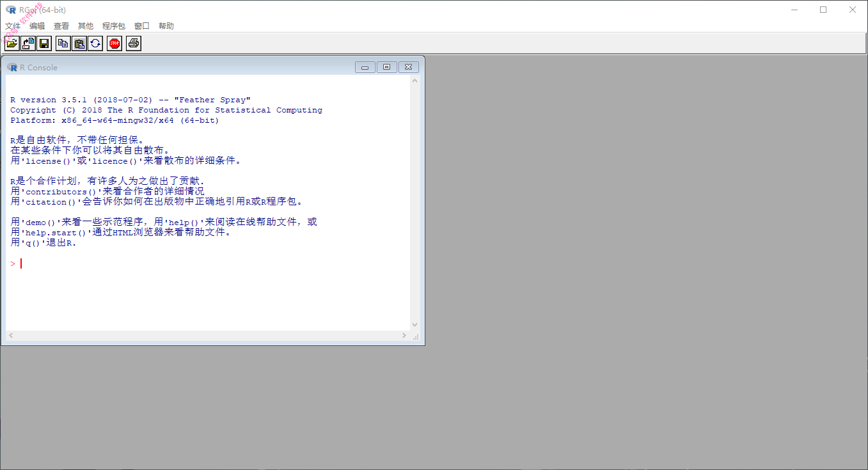Minimize the main RGui window
The height and width of the screenshot is (470, 868).
tap(794, 10)
